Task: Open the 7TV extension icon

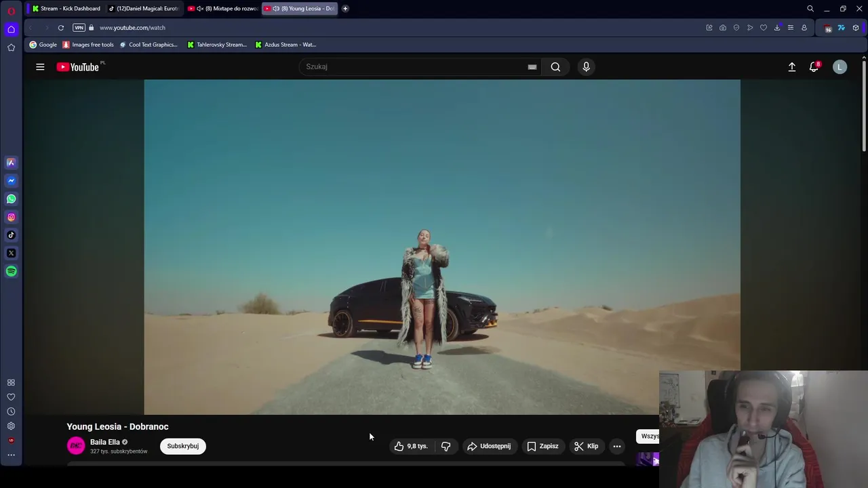Action: (842, 28)
